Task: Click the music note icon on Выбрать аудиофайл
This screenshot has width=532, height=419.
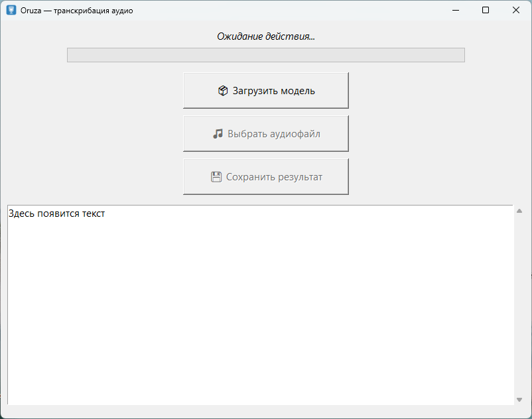Action: (x=218, y=134)
